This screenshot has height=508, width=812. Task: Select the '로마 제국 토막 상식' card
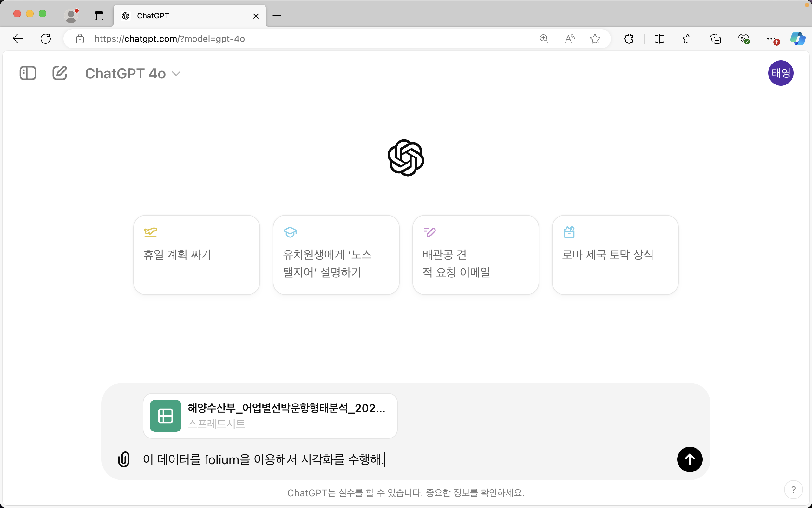coord(615,255)
